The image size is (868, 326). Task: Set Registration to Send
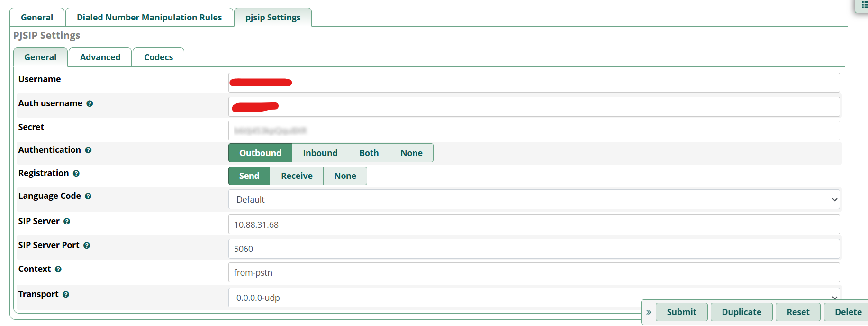pos(249,176)
